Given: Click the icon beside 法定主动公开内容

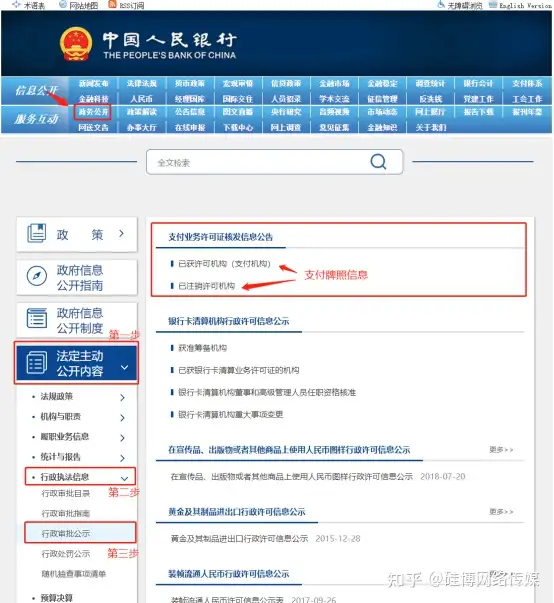Looking at the screenshot, I should (37, 362).
